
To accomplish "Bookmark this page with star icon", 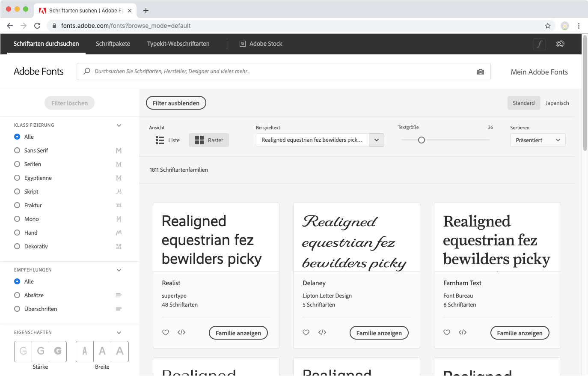I will pos(548,26).
